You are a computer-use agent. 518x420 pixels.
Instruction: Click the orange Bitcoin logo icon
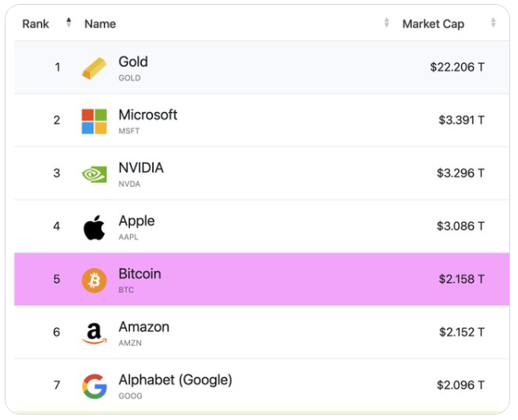coord(94,280)
